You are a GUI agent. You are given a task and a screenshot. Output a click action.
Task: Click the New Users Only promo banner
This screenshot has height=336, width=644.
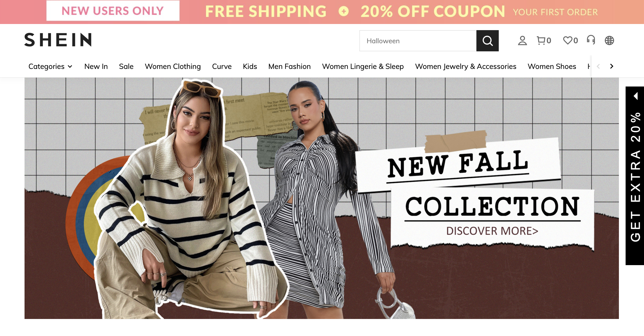(x=113, y=11)
